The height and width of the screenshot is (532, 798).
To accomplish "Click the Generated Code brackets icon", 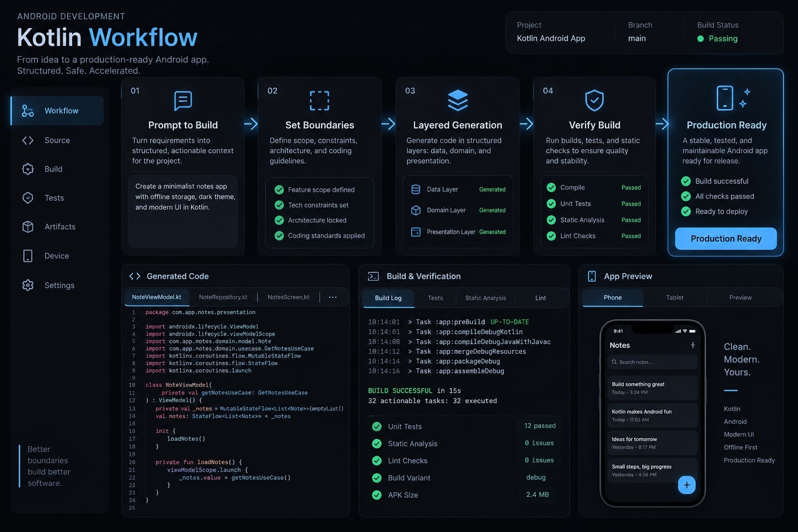I will pyautogui.click(x=135, y=276).
